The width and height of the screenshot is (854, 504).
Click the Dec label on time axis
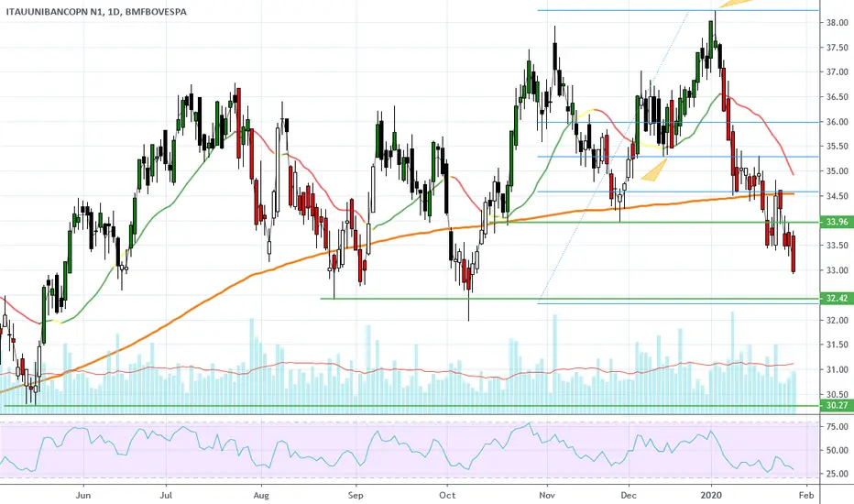(x=629, y=495)
